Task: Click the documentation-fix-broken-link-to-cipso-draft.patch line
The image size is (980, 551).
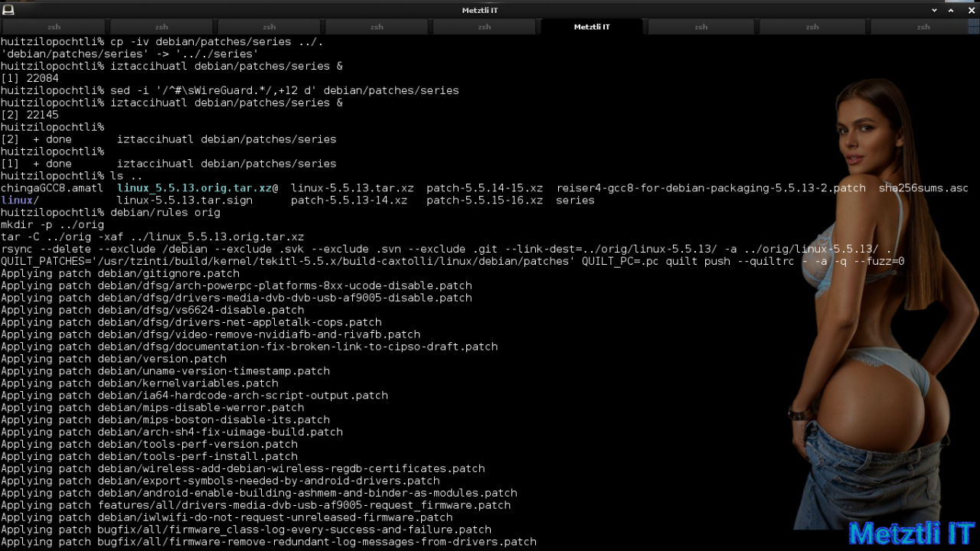Action: (x=249, y=347)
